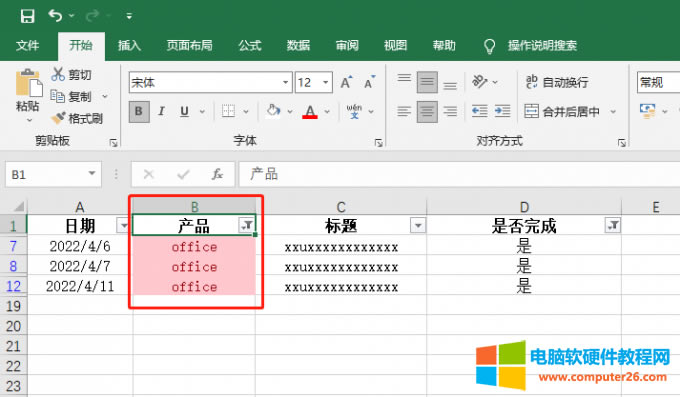Click the red font color A swatch
Viewport: 680px width, 397px height.
coord(310,112)
